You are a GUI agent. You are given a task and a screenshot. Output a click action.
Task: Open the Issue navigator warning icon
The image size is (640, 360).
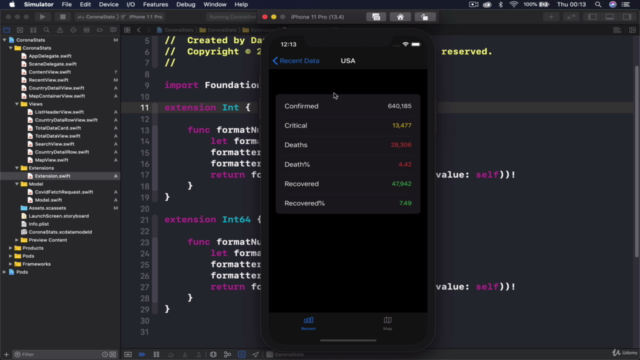coord(60,30)
